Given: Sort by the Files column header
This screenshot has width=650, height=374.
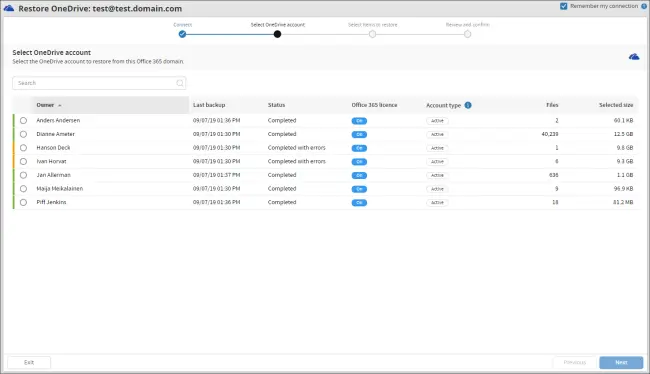Looking at the screenshot, I should [552, 105].
